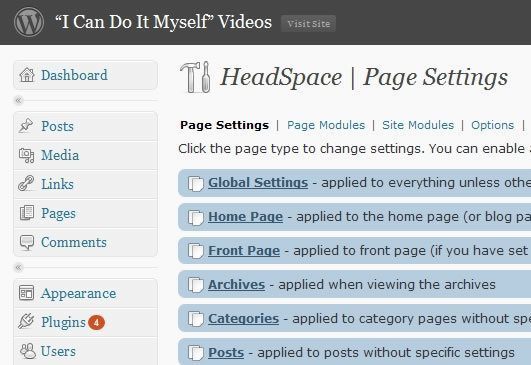Switch to the Page Modules tab
The height and width of the screenshot is (365, 531).
[326, 125]
